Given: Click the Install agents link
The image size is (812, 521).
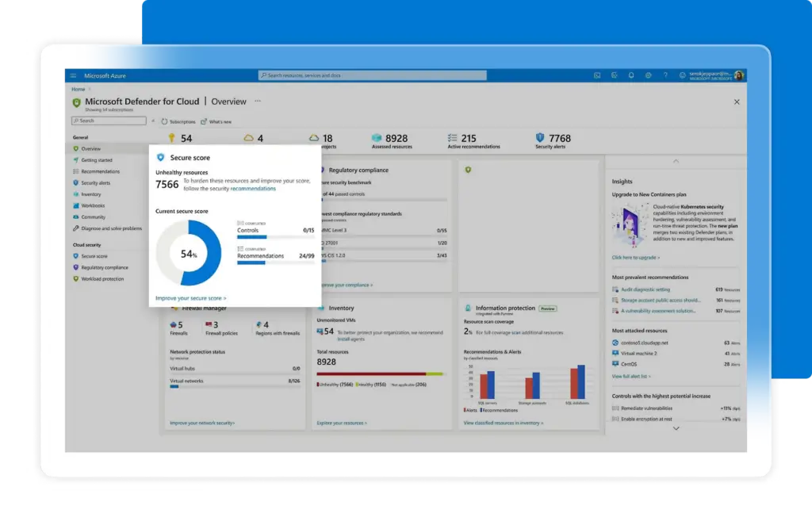Looking at the screenshot, I should [351, 339].
